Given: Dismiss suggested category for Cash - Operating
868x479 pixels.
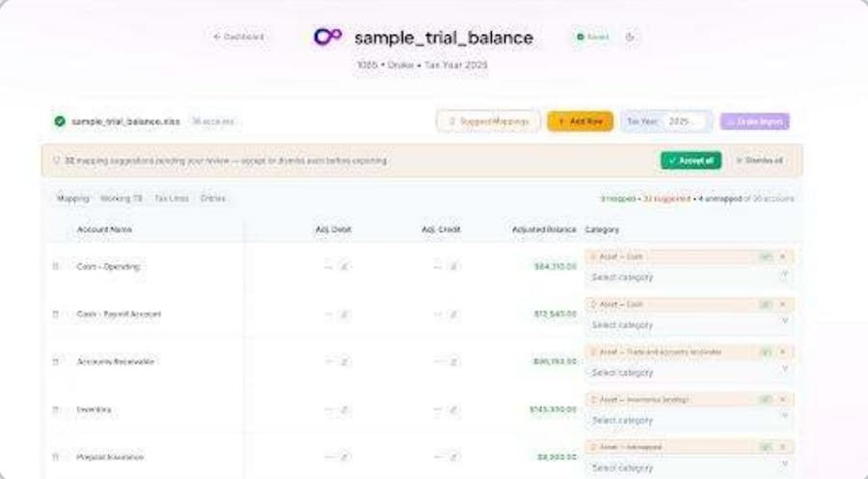Looking at the screenshot, I should click(x=783, y=256).
